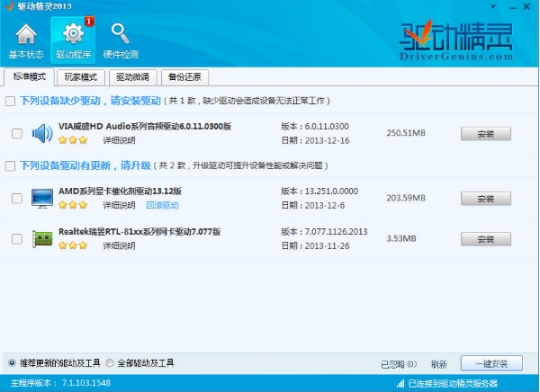Switch to the 驱动微调 tab
The image size is (540, 392).
pyautogui.click(x=133, y=77)
